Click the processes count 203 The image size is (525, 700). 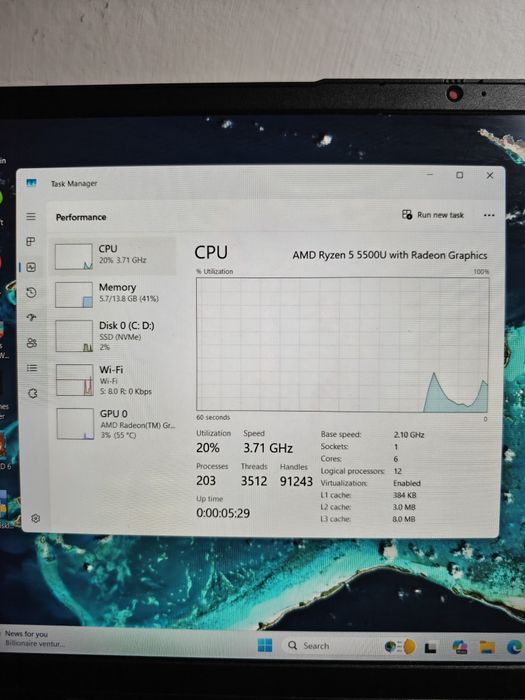206,481
